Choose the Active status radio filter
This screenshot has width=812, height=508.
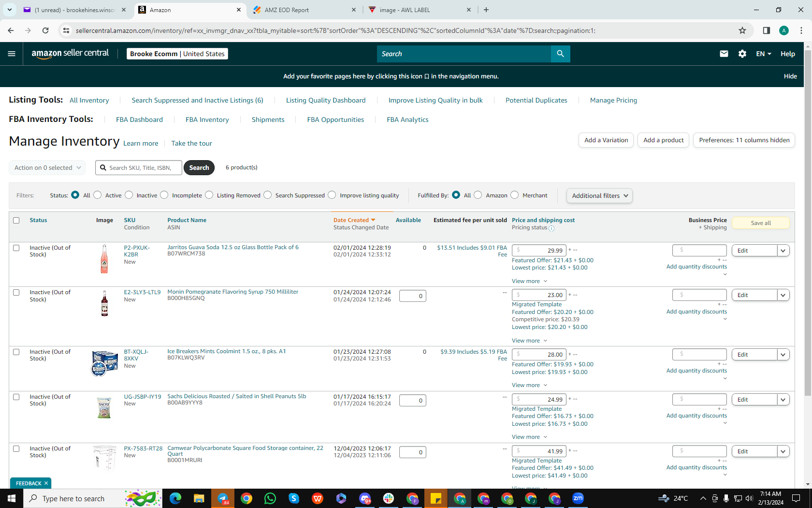click(x=98, y=195)
